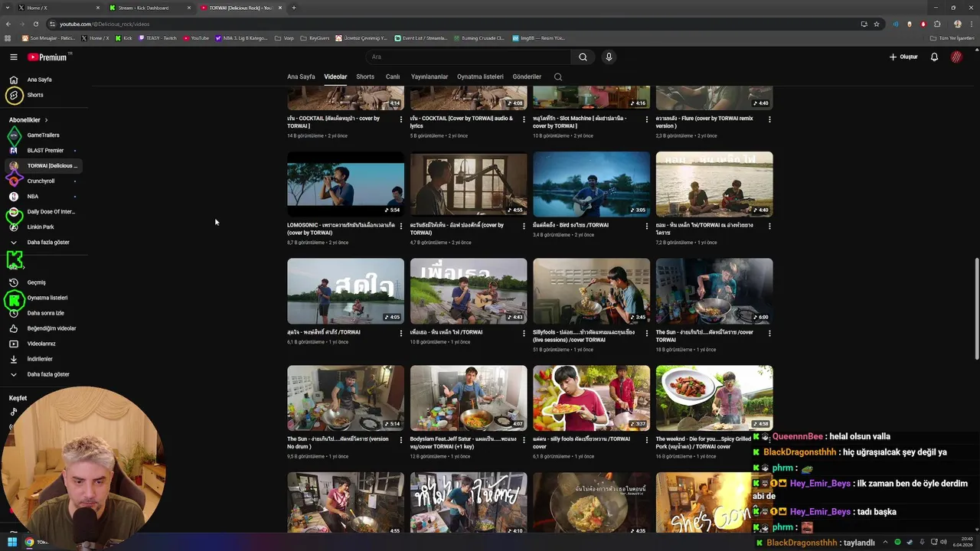Play the 3:05 guitar lake thumbnail
This screenshot has width=980, height=551.
[591, 184]
